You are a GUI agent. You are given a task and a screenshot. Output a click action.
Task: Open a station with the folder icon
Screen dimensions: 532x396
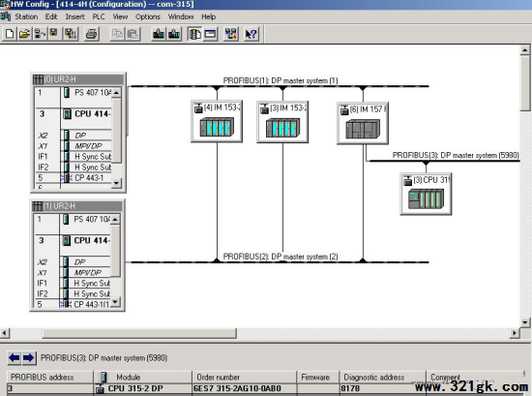(24, 34)
